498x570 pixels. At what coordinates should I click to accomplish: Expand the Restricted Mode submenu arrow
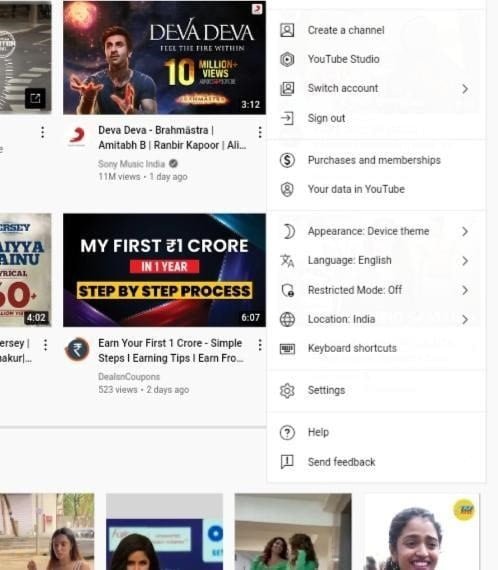pos(465,290)
